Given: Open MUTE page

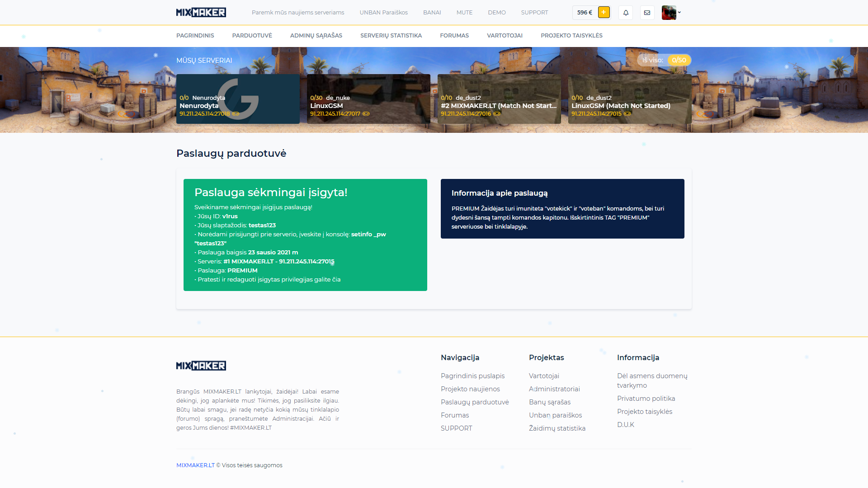Looking at the screenshot, I should 464,13.
